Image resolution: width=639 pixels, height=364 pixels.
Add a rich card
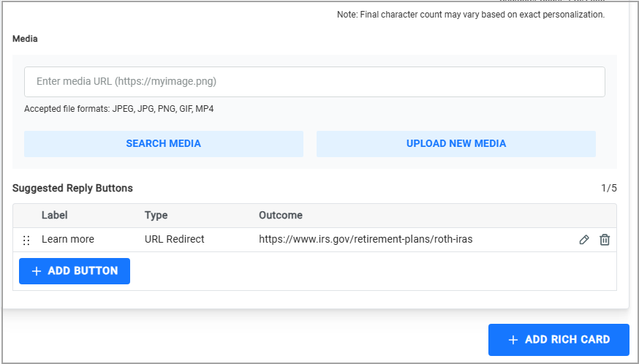[x=559, y=340]
